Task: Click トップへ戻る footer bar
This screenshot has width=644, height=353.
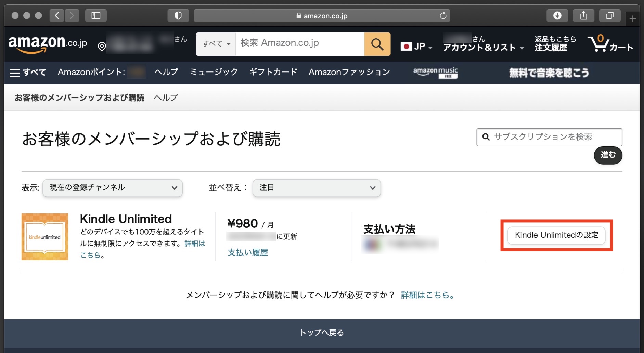Action: pyautogui.click(x=322, y=333)
